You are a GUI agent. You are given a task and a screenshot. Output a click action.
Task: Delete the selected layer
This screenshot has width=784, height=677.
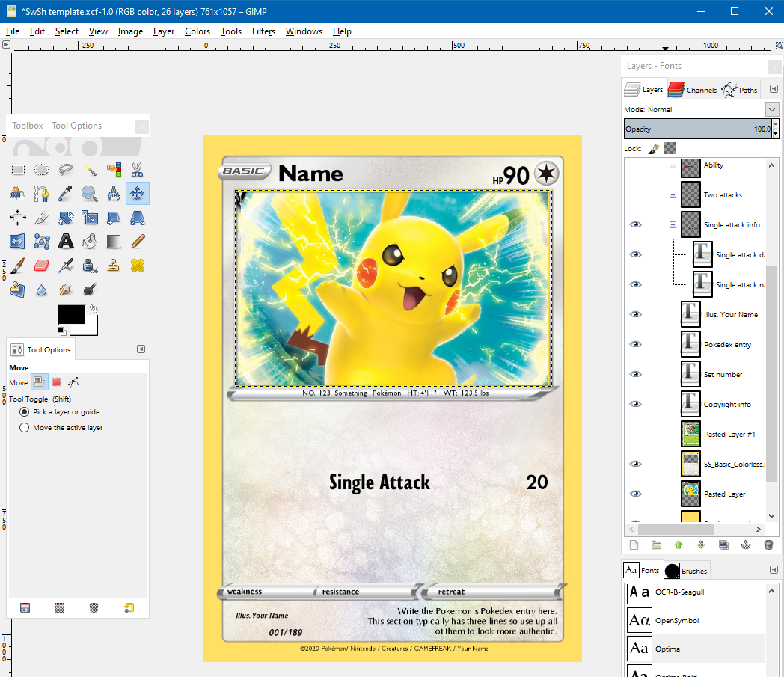[x=768, y=545]
